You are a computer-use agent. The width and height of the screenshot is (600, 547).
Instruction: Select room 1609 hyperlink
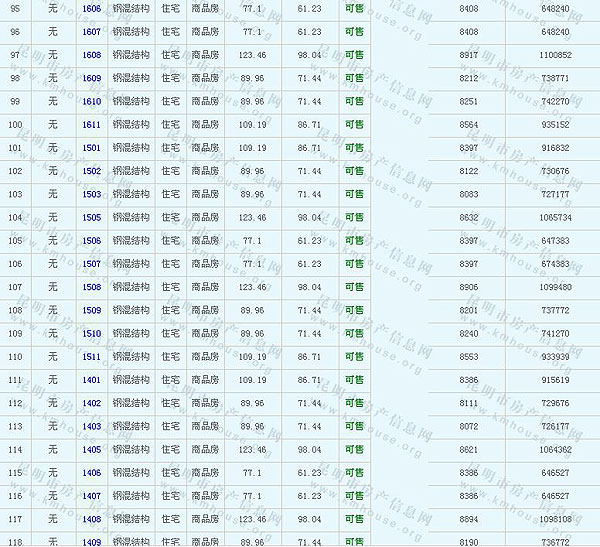click(x=91, y=78)
